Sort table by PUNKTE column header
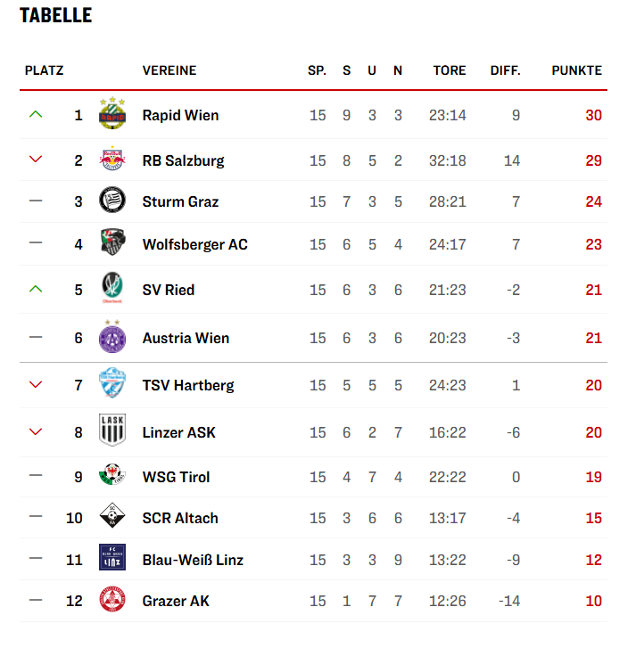Screen dimensions: 644x648 tap(576, 70)
